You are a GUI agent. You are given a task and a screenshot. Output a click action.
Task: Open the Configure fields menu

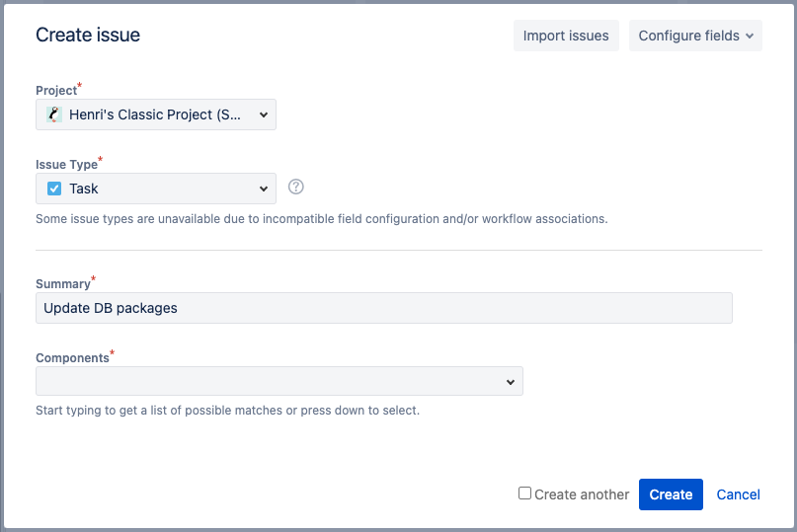[694, 36]
